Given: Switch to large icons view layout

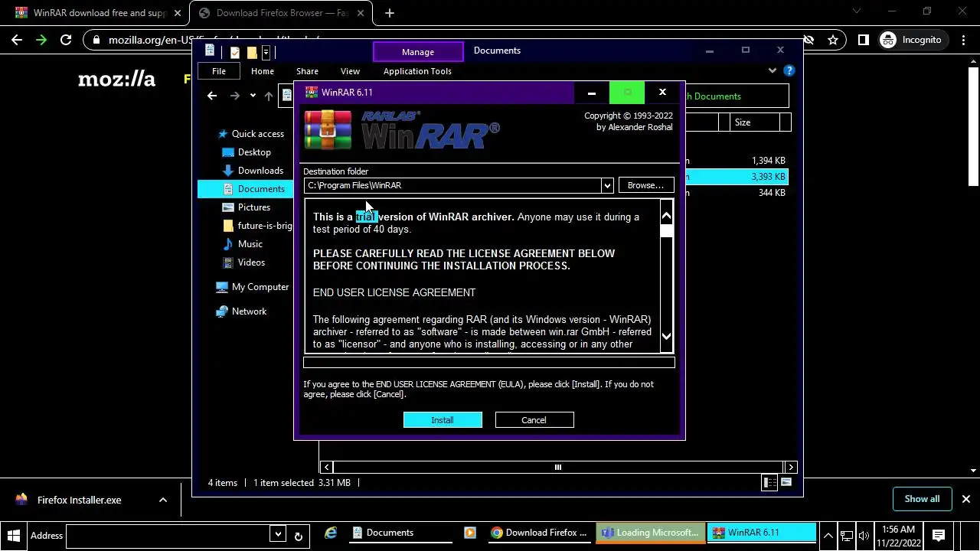Looking at the screenshot, I should click(786, 482).
